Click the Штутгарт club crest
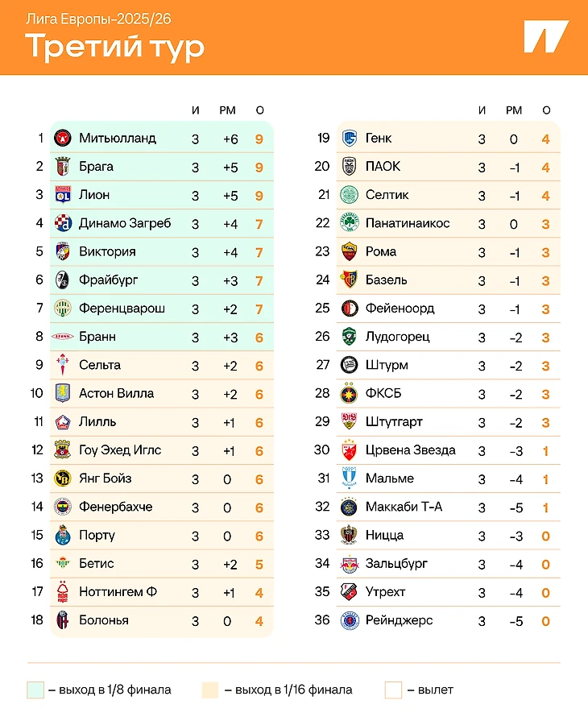 coord(350,421)
